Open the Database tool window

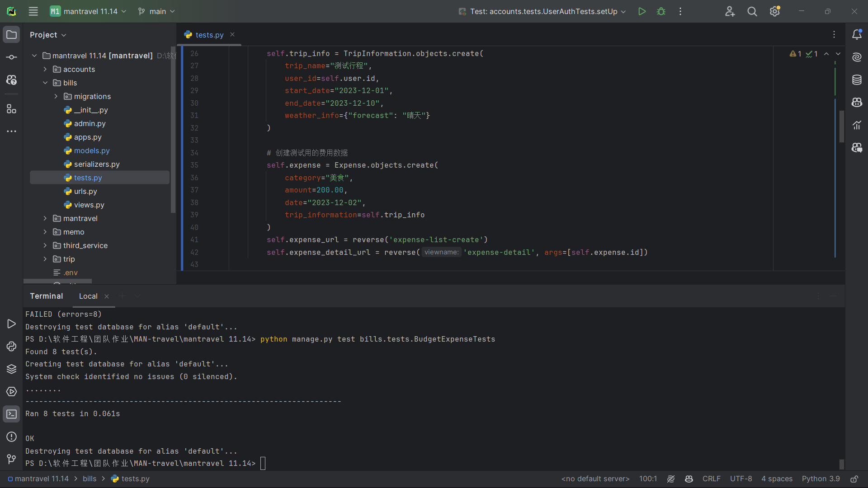(x=857, y=80)
